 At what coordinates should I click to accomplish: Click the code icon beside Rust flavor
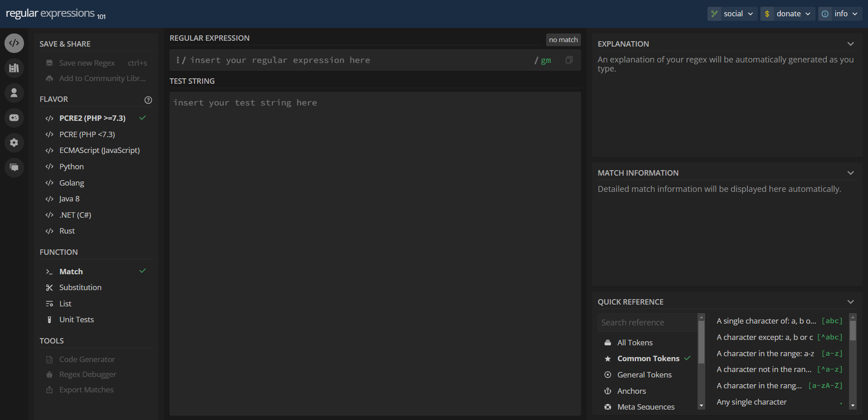(x=50, y=231)
